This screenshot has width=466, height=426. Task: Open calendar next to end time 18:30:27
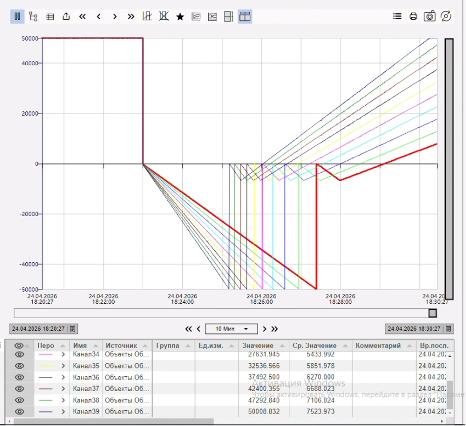click(449, 329)
